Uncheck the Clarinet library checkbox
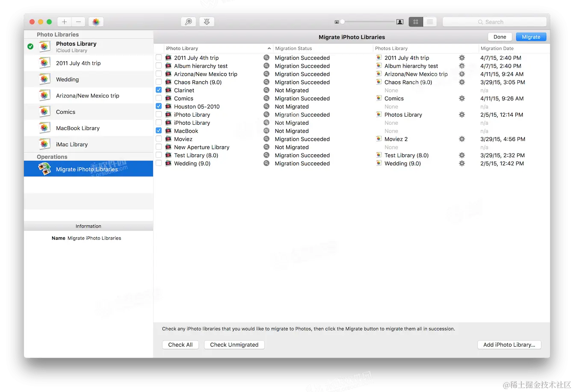The image size is (574, 392). (x=159, y=90)
